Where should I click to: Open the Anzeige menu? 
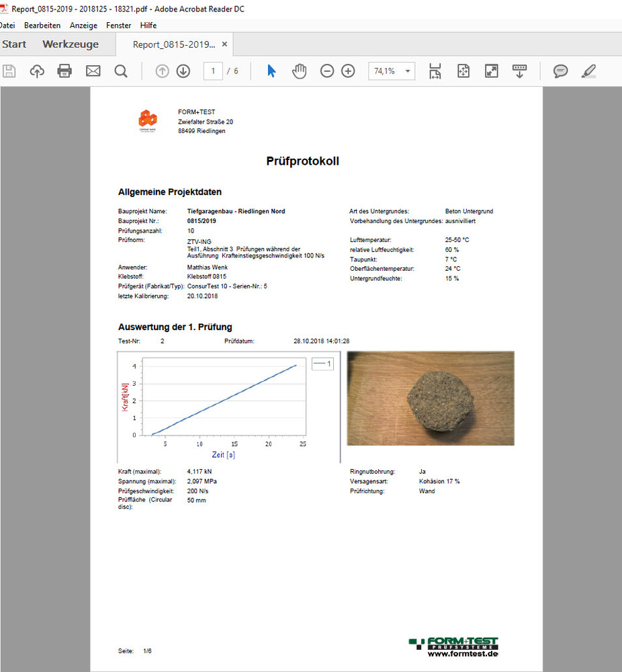[83, 26]
